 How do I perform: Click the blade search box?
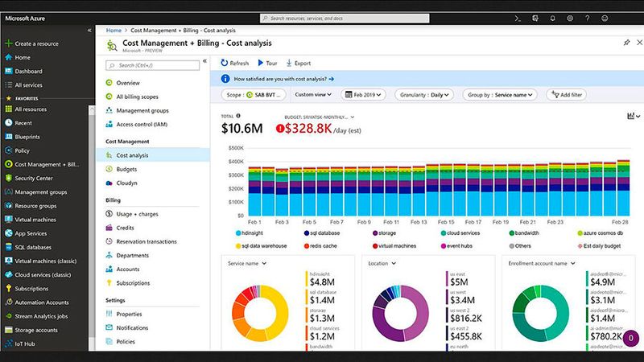coord(153,64)
